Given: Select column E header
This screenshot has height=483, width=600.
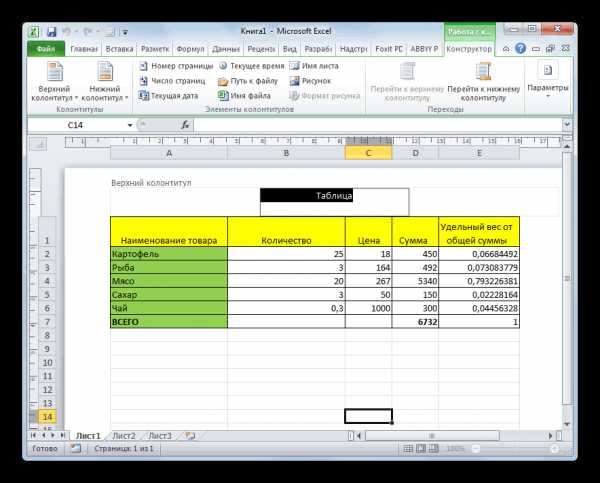Looking at the screenshot, I should click(479, 153).
